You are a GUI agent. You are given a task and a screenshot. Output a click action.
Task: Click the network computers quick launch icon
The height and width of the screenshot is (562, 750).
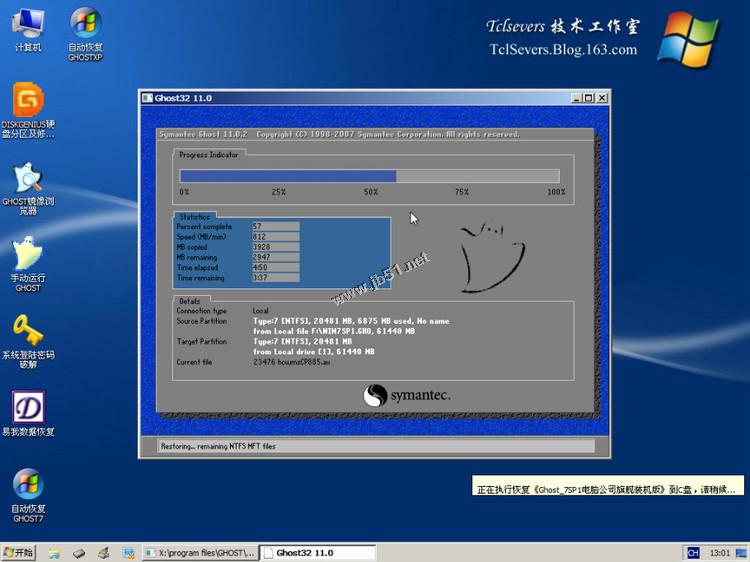click(x=129, y=553)
